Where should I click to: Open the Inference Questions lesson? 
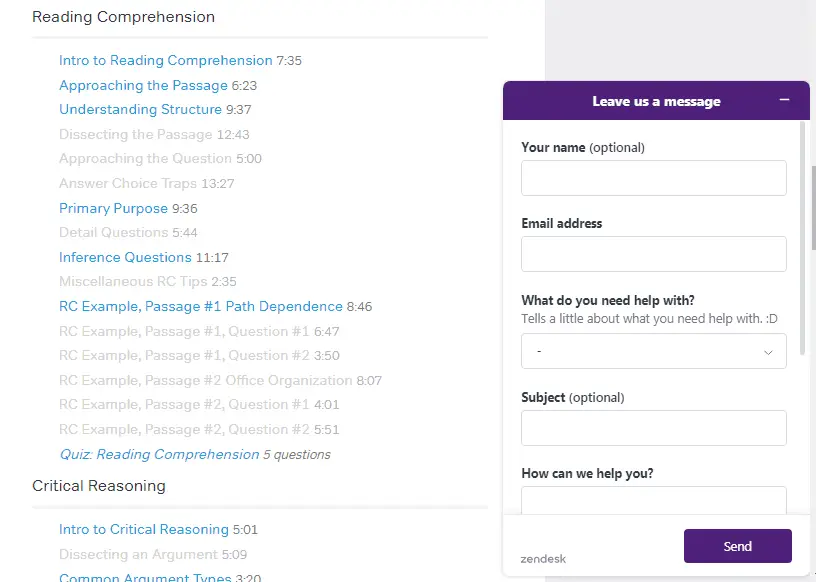(x=125, y=257)
